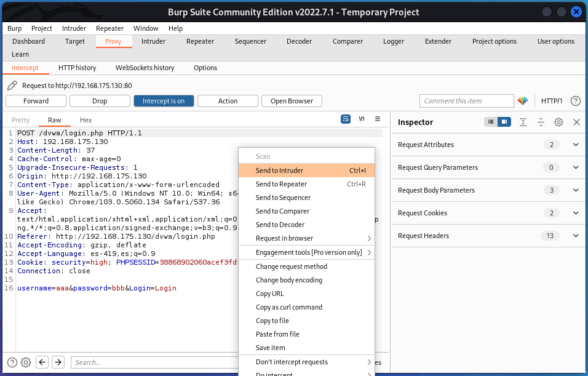Switch to the Pretty view tab
The width and height of the screenshot is (588, 376).
coord(21,120)
